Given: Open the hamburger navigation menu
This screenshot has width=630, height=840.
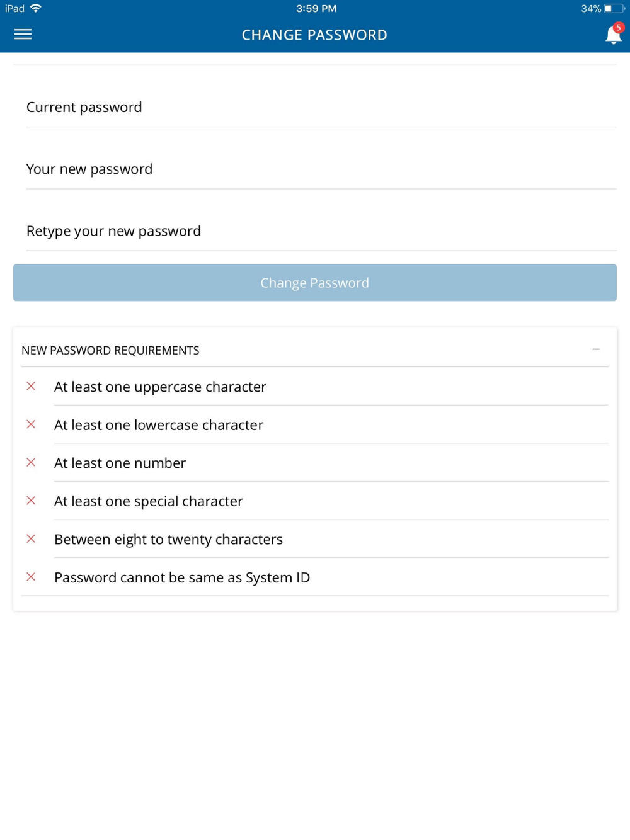Looking at the screenshot, I should point(23,35).
